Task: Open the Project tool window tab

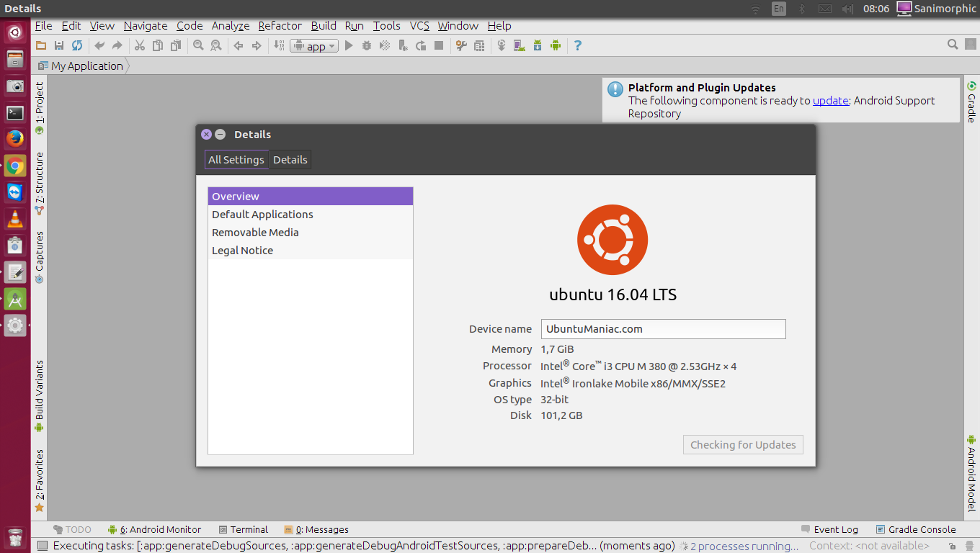Action: click(40, 108)
